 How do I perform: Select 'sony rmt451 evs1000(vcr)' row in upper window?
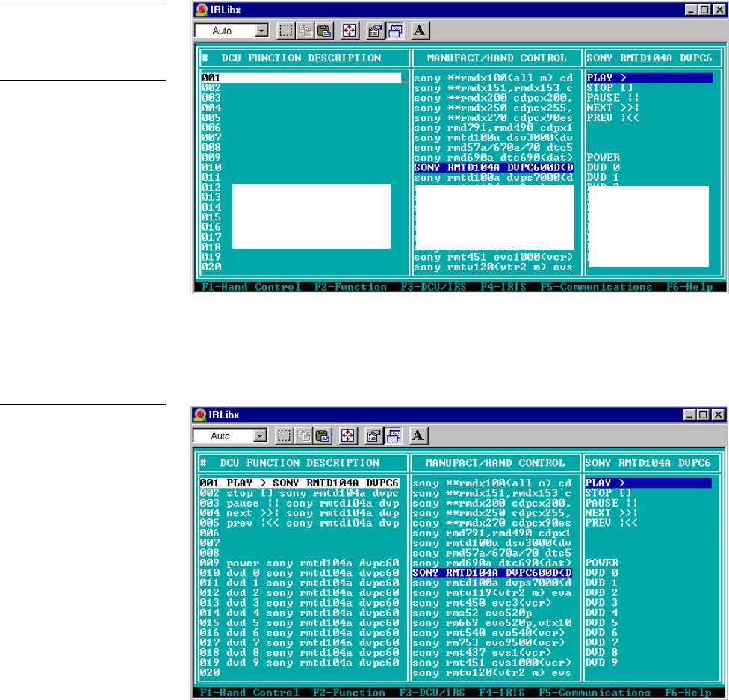tap(494, 257)
